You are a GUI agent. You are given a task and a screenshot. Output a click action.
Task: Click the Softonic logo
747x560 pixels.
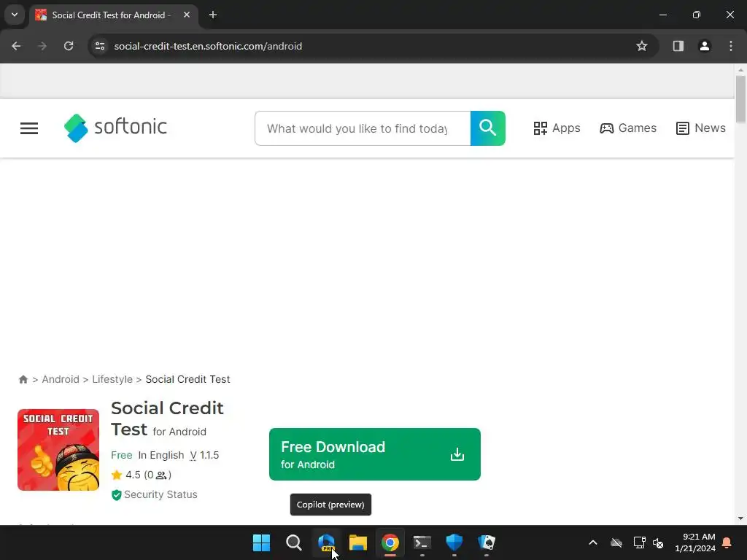[x=115, y=128]
